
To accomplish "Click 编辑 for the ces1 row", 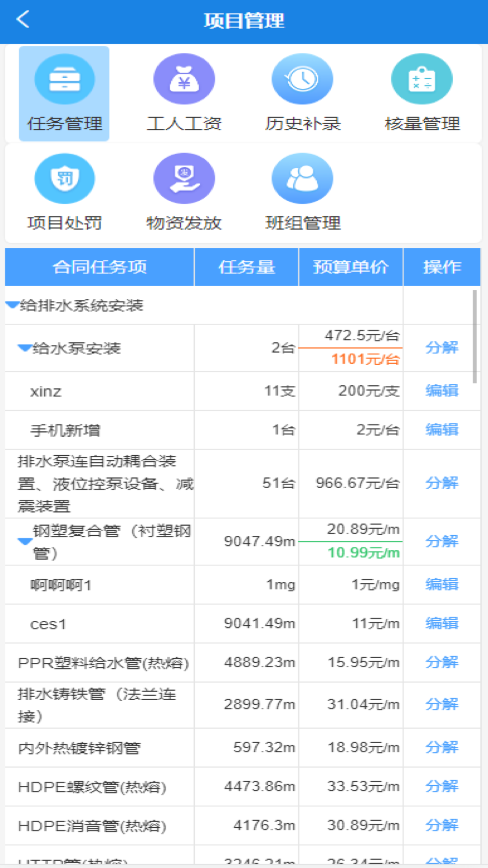I will point(441,623).
